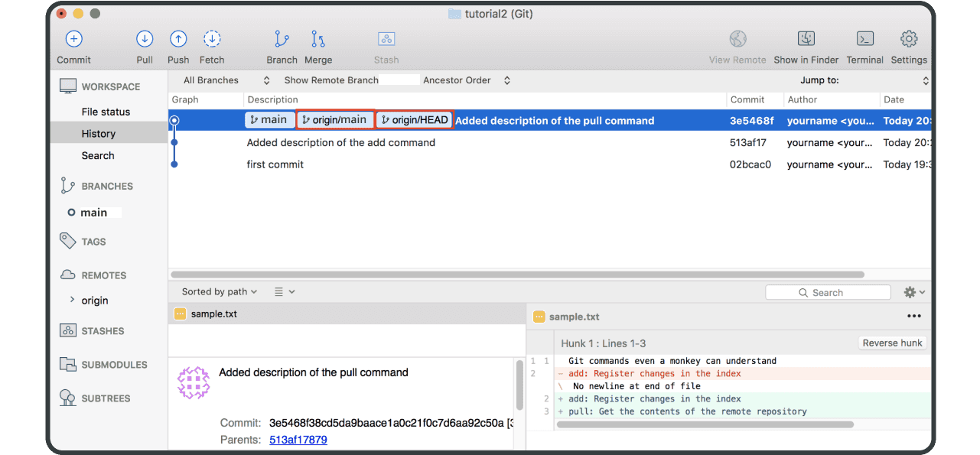
Task: Open the All Branches dropdown
Action: pyautogui.click(x=226, y=80)
